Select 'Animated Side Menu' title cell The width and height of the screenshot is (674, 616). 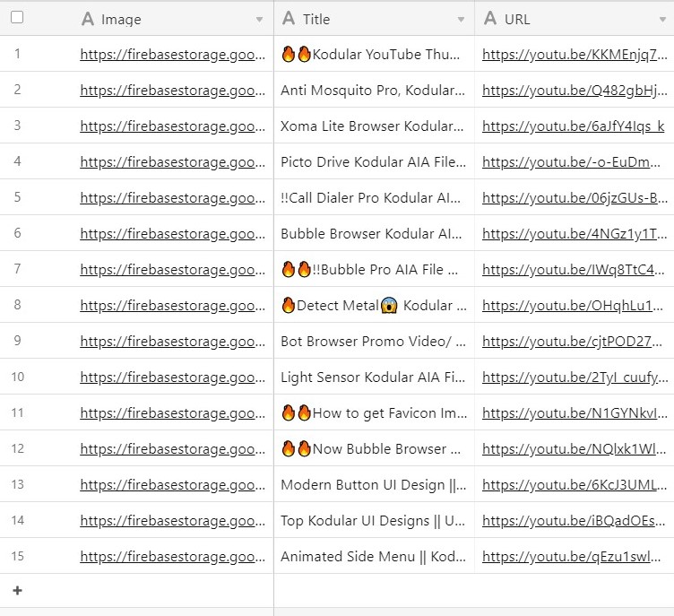pyautogui.click(x=375, y=556)
